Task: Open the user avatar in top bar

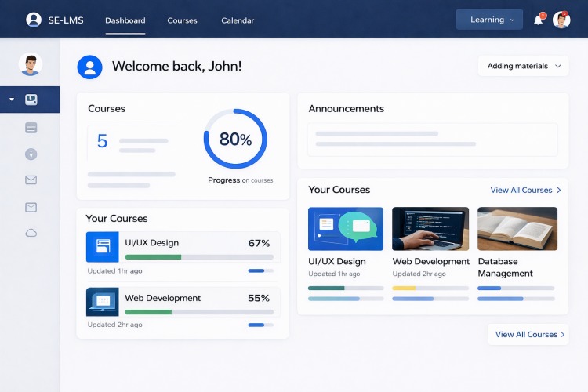Action: (x=561, y=20)
